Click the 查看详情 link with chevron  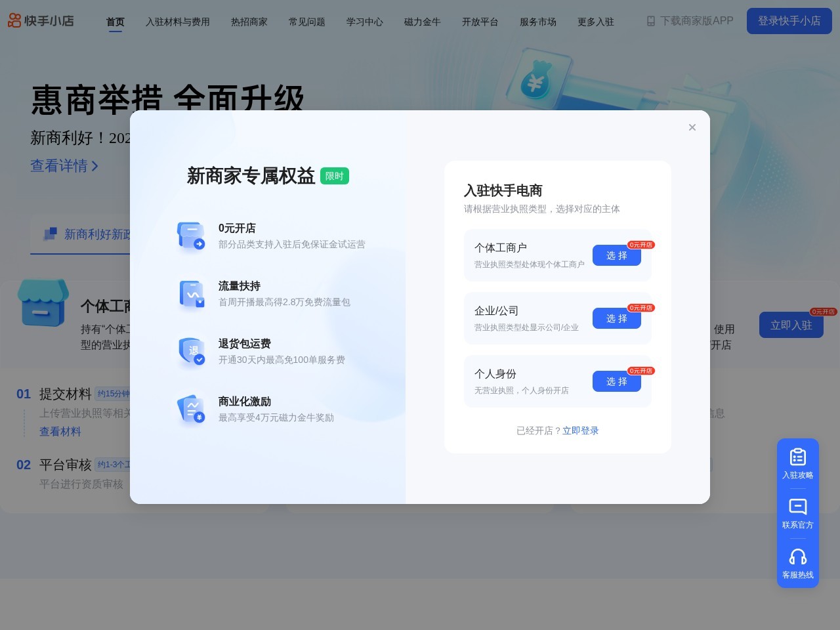point(64,165)
